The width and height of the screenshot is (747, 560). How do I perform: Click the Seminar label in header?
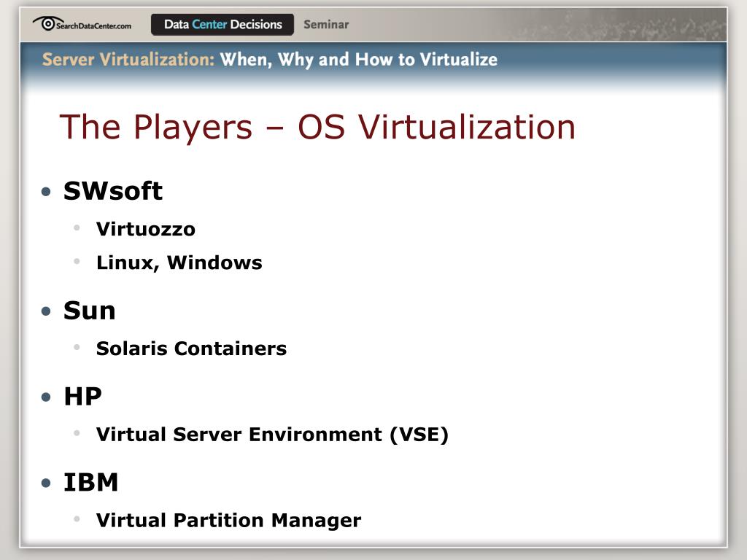(x=326, y=24)
